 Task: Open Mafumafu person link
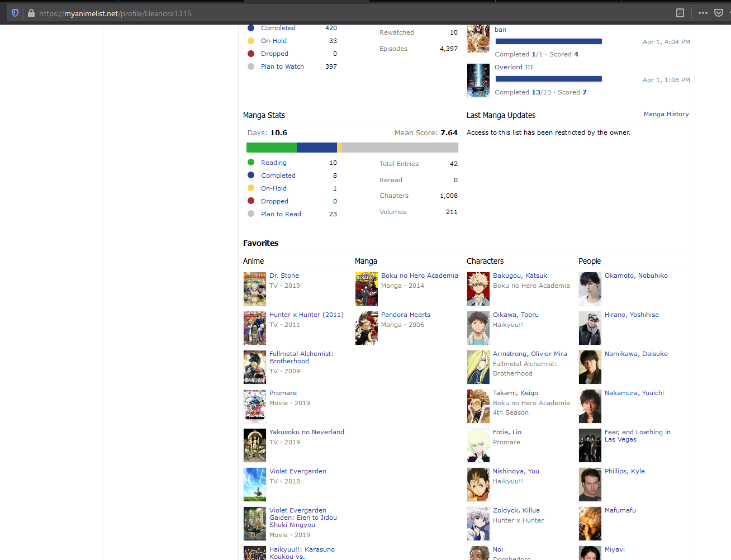pos(620,510)
